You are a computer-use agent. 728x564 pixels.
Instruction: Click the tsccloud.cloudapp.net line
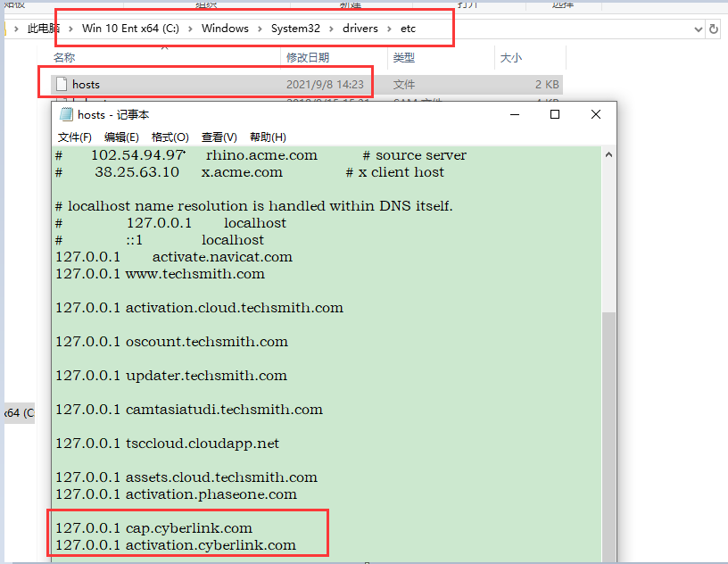click(x=167, y=444)
